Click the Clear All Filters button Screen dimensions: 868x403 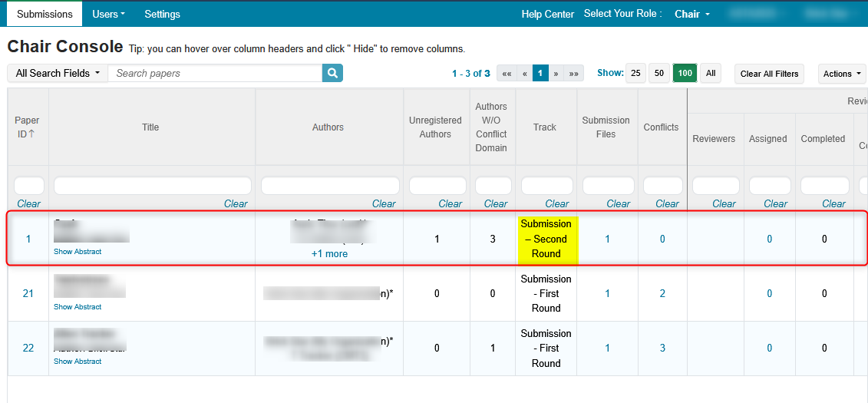[770, 74]
